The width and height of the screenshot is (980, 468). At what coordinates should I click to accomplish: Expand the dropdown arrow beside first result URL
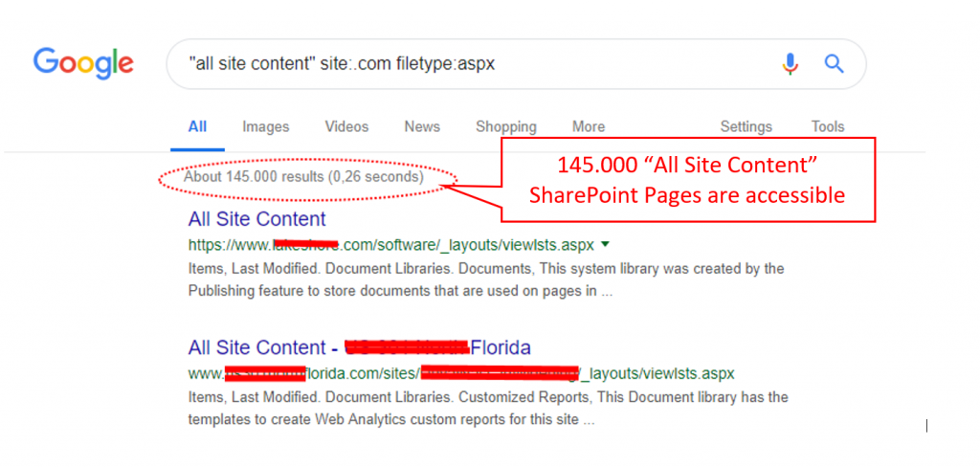click(605, 244)
